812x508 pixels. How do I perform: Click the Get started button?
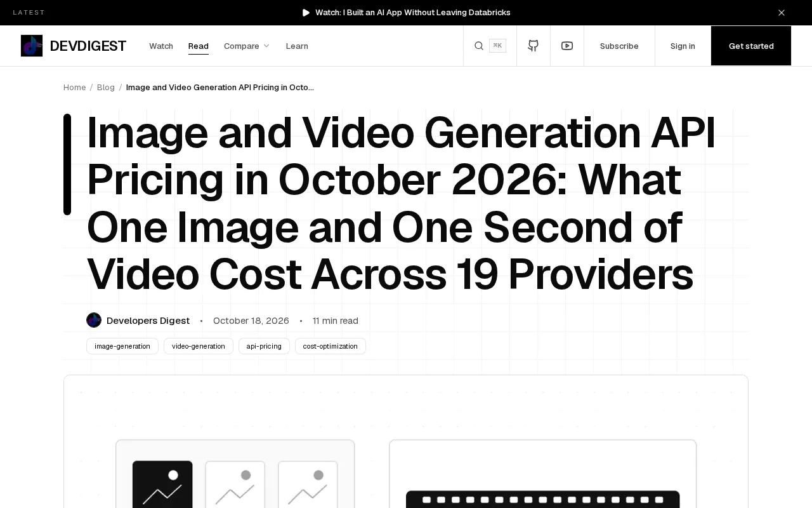click(751, 46)
